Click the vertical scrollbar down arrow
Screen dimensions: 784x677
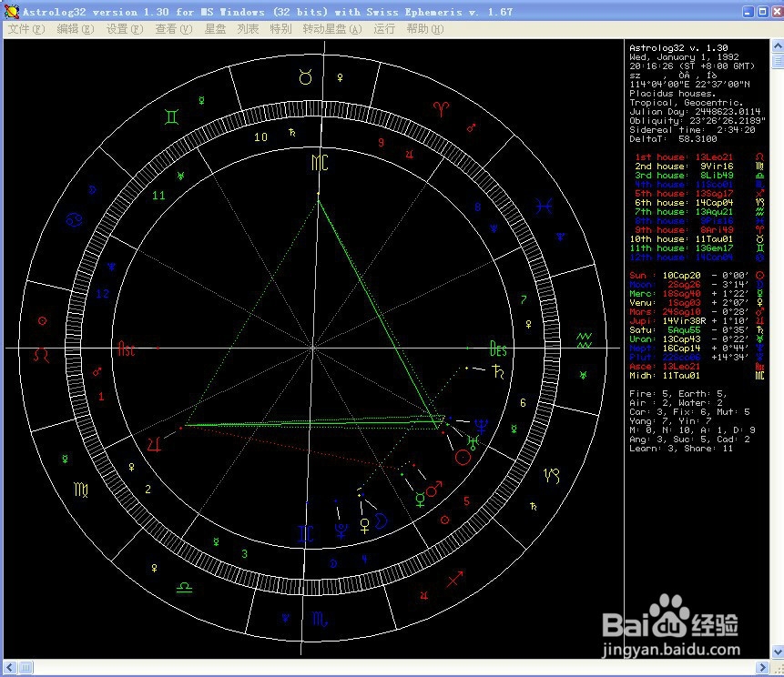pos(778,652)
